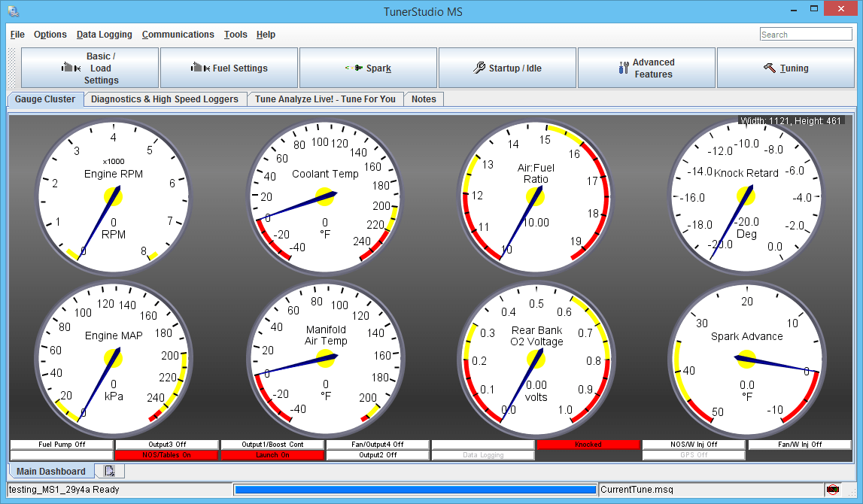Image resolution: width=863 pixels, height=504 pixels.
Task: Click the Spark Advance gauge
Action: (746, 359)
